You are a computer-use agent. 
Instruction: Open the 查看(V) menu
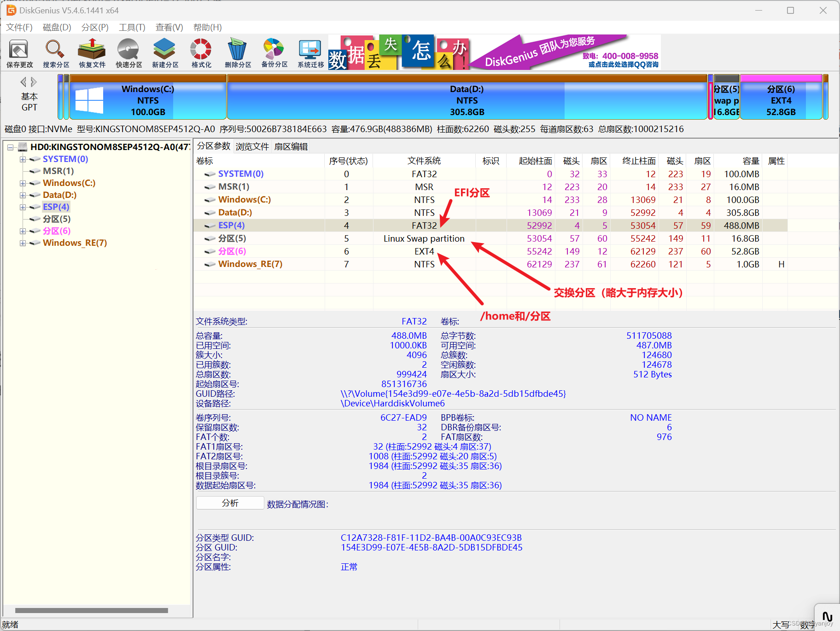tap(169, 27)
